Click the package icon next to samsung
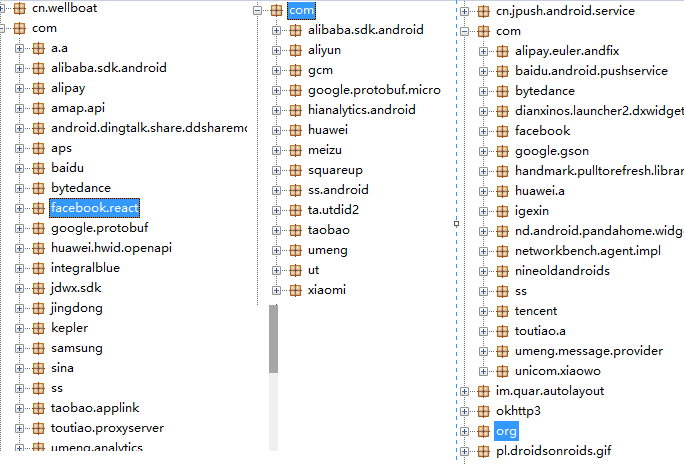This screenshot has width=684, height=464. (x=39, y=348)
